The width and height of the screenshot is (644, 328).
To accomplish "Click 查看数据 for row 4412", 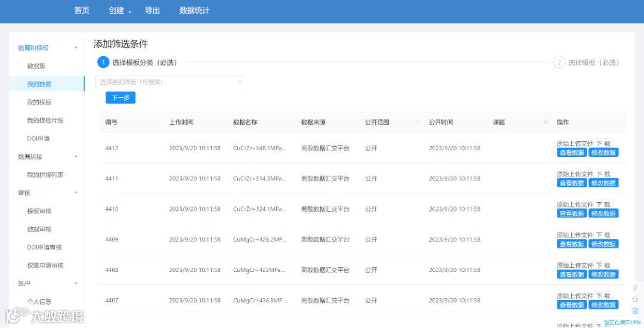I will [x=572, y=152].
